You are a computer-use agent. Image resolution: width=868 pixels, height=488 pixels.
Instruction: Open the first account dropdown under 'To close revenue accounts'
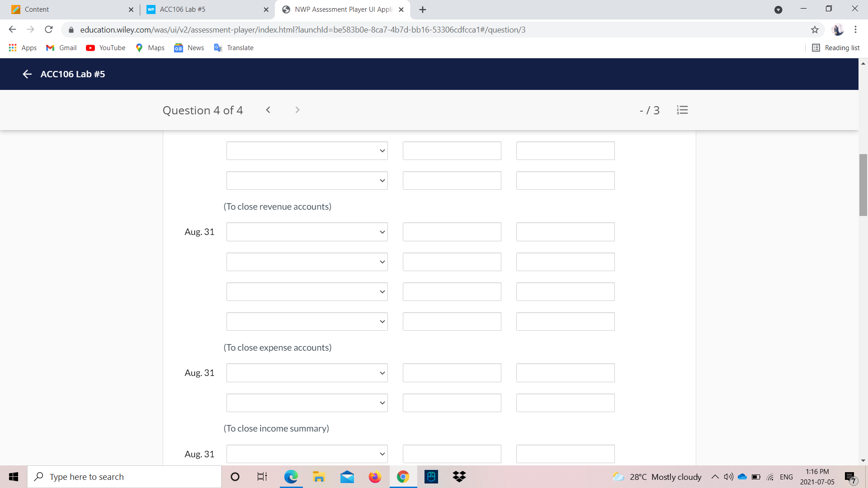click(x=307, y=232)
